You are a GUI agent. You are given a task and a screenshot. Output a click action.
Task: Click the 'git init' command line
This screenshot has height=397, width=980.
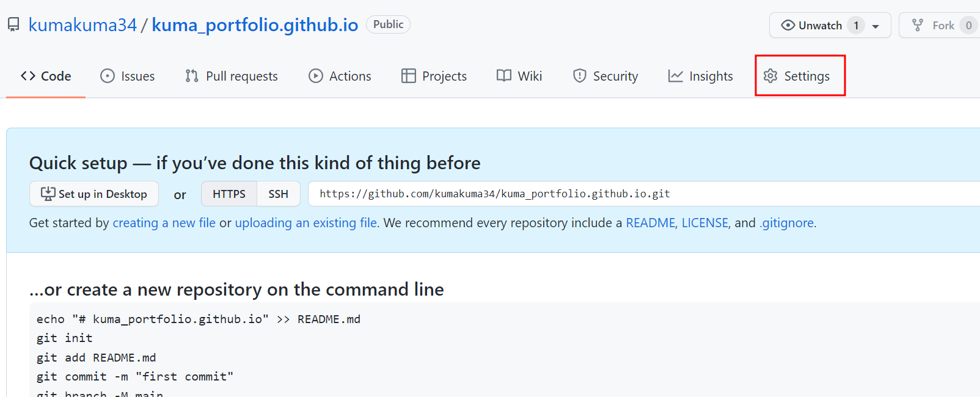64,338
